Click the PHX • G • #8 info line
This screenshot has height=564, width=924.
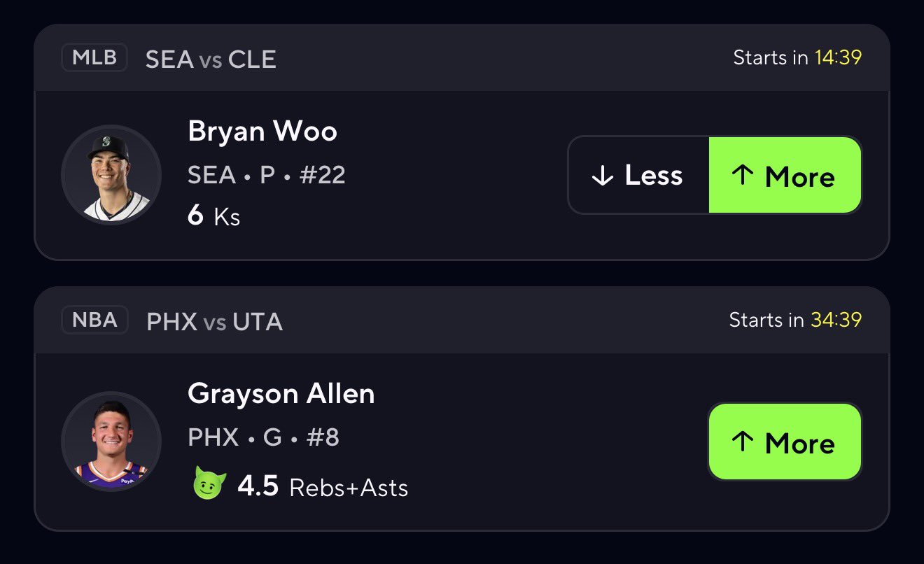[263, 438]
